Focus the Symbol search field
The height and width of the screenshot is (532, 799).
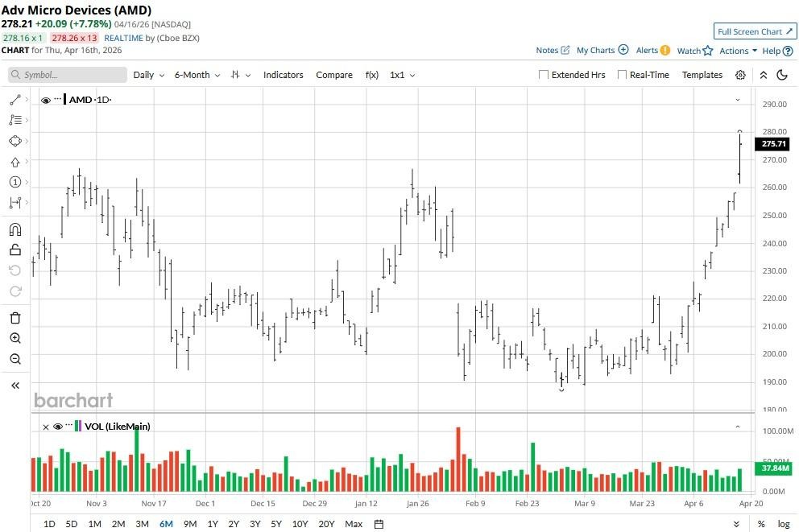point(68,75)
